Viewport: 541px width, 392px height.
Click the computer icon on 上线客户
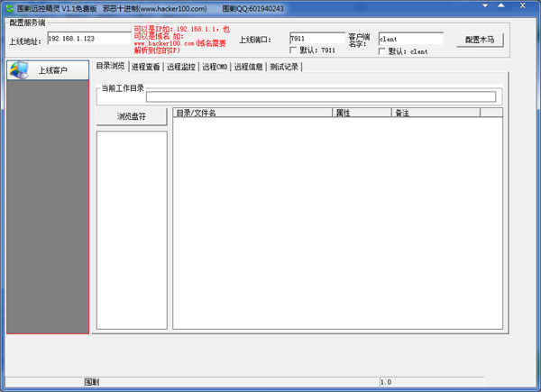(x=21, y=69)
